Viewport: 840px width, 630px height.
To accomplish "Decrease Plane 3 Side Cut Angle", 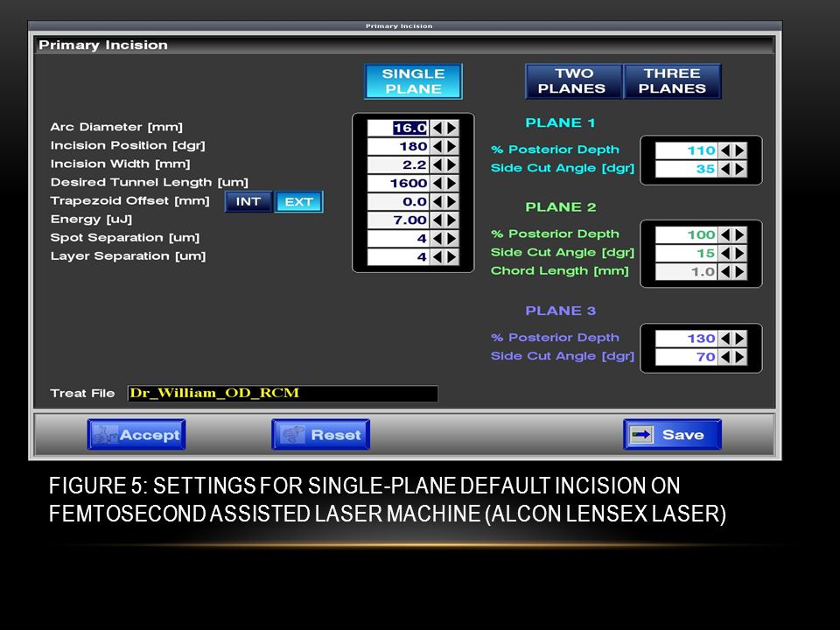I will point(725,357).
